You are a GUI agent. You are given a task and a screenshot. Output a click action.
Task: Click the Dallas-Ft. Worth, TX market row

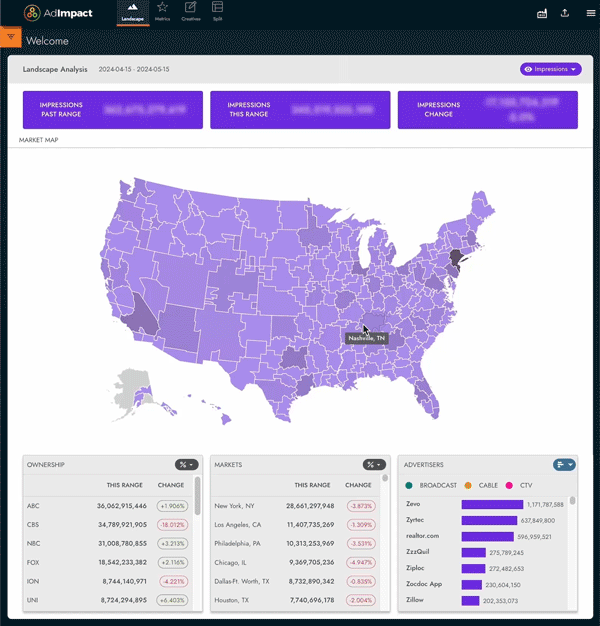[x=295, y=581]
